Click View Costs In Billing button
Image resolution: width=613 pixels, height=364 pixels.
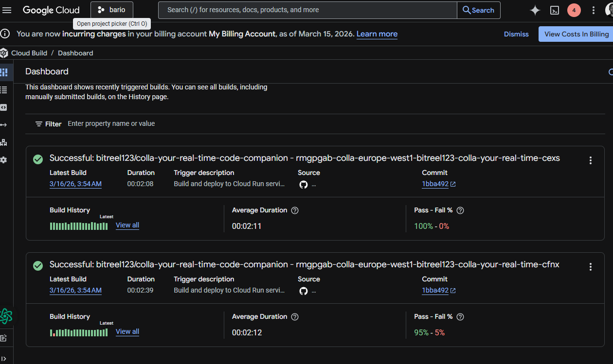577,34
